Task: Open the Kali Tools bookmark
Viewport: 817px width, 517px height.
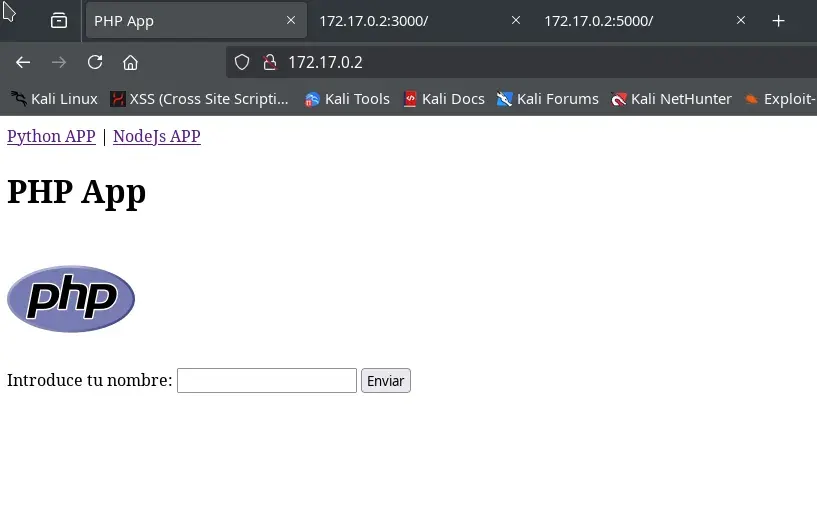Action: (x=347, y=99)
